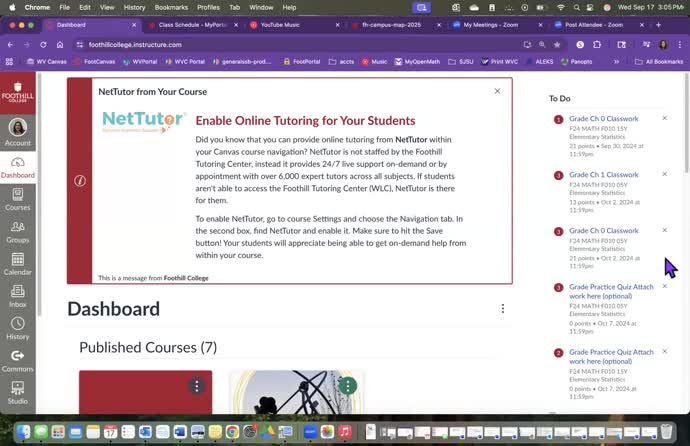Open Courses in the Canvas sidebar
Screen dimensions: 690x446
pyautogui.click(x=18, y=200)
